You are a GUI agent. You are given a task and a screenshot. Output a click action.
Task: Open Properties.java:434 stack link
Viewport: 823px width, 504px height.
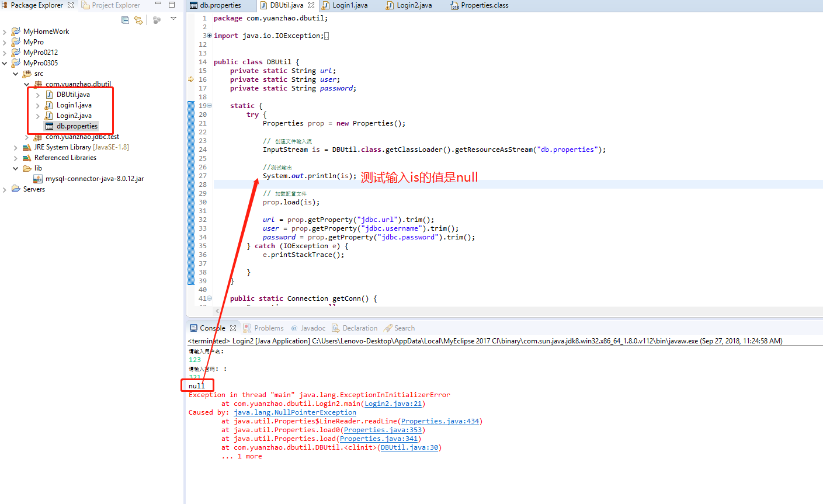(440, 421)
